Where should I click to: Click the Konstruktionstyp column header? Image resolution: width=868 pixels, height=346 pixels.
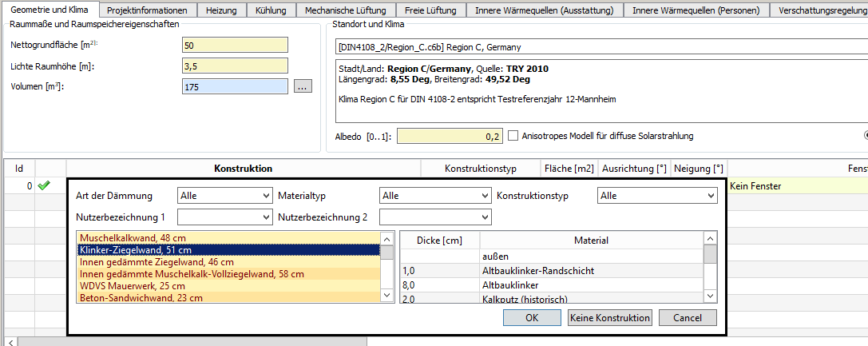[481, 169]
